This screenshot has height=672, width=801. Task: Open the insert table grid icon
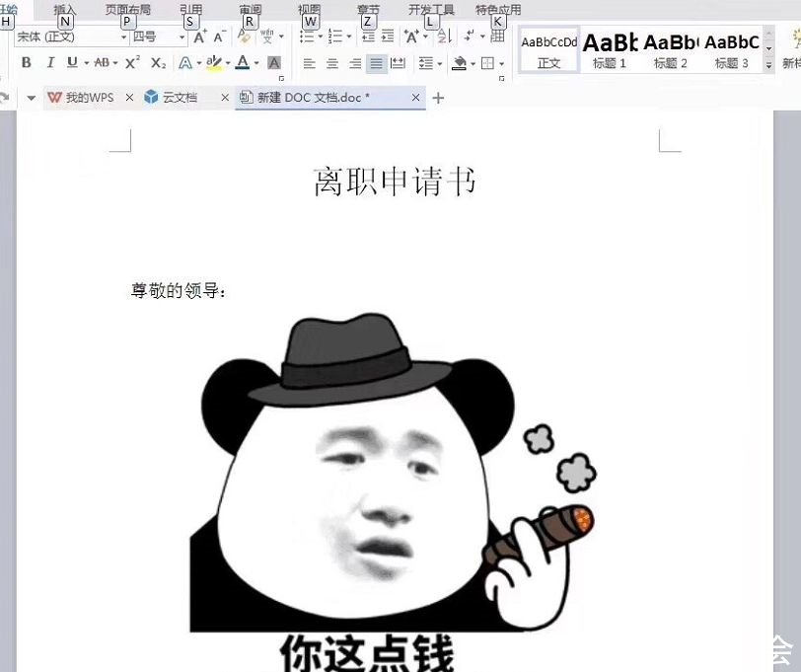click(497, 37)
